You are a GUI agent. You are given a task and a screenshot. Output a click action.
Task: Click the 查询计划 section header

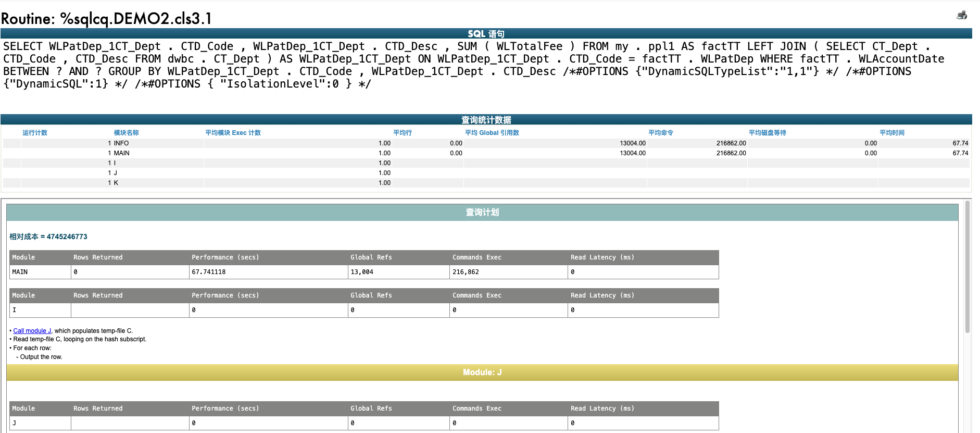coord(482,213)
